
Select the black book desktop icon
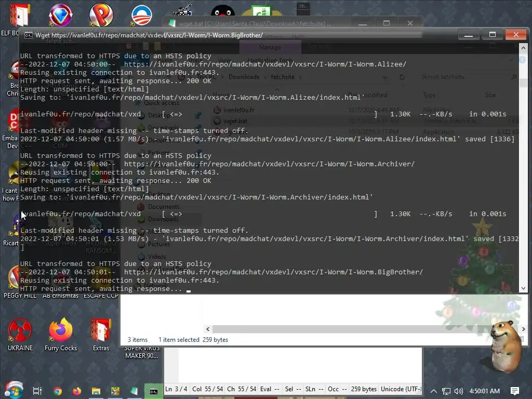(x=303, y=9)
